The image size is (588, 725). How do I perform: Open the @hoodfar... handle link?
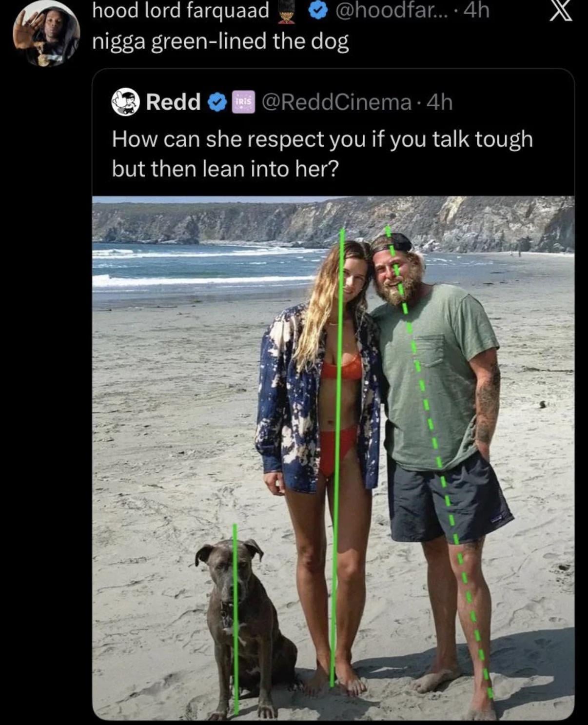pyautogui.click(x=385, y=11)
